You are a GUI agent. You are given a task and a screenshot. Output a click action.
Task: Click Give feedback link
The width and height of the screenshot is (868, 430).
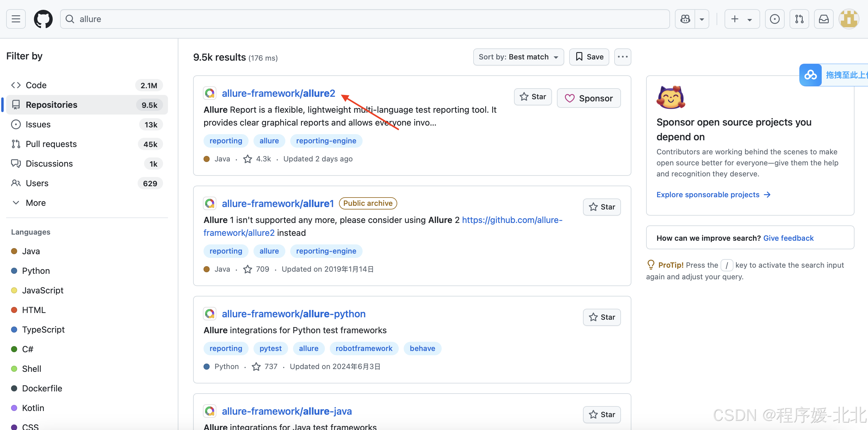pos(788,238)
